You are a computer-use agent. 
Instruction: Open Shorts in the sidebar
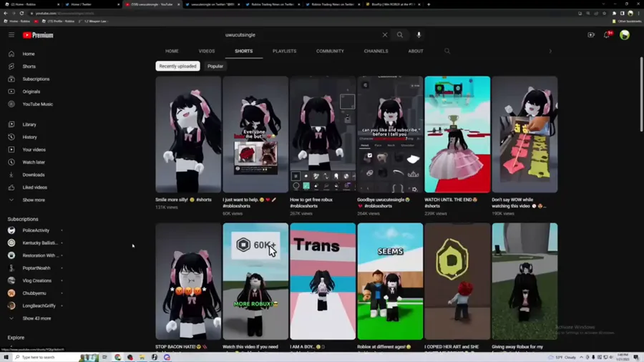coord(29,67)
